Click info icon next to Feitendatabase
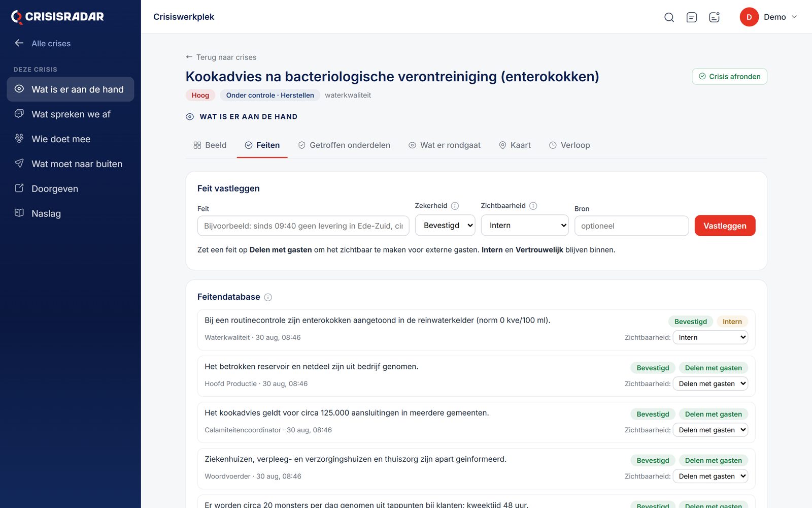Image resolution: width=812 pixels, height=508 pixels. tap(268, 297)
